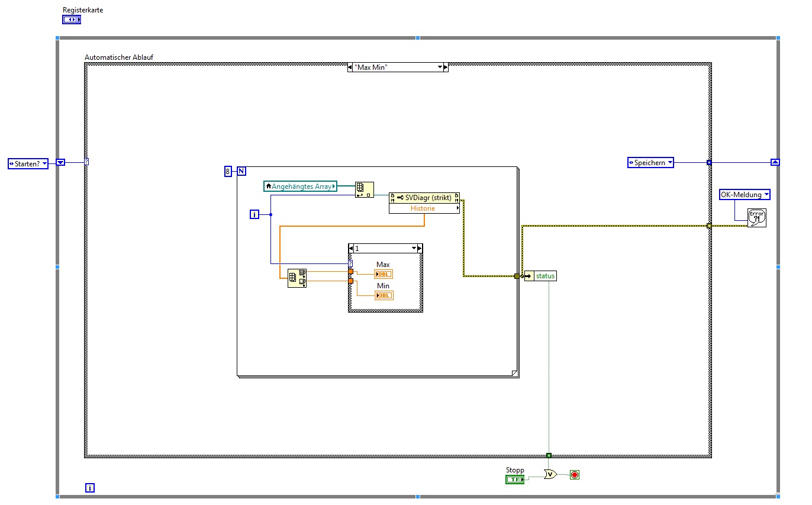Select the Unbundle By Name status node
Image resolution: width=812 pixels, height=505 pixels.
(540, 276)
